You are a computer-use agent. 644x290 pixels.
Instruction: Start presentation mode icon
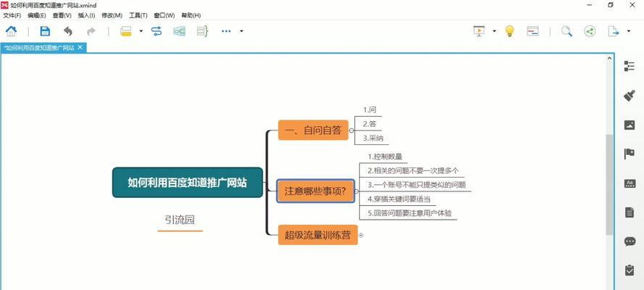tap(479, 31)
